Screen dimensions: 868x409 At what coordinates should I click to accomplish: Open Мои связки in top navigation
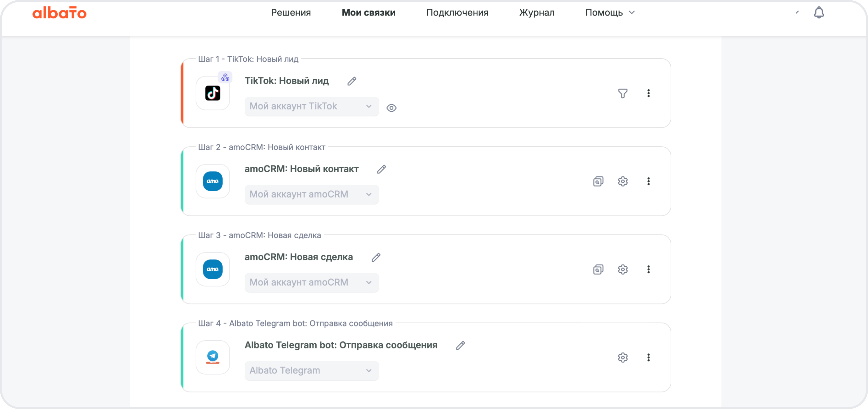point(368,12)
